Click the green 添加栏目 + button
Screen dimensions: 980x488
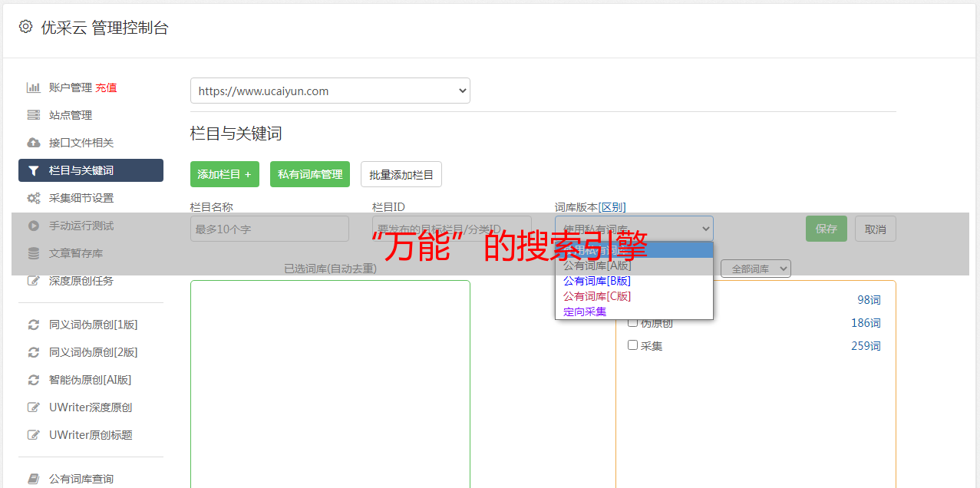pos(225,174)
